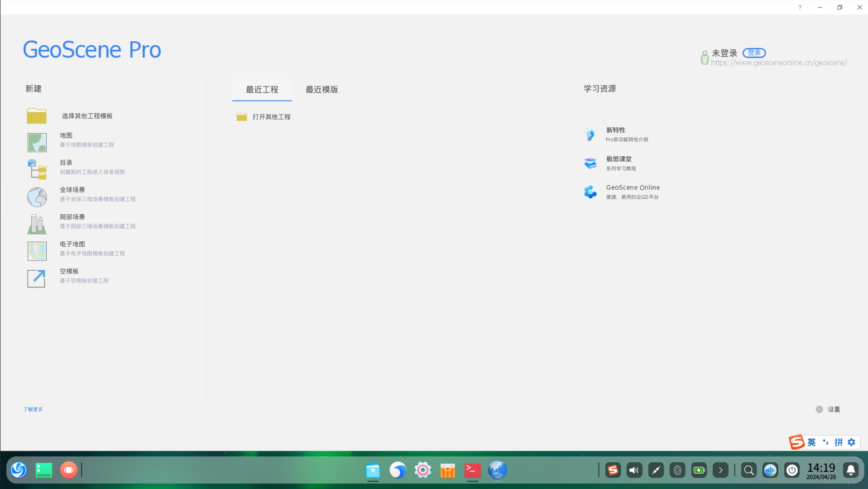Click the Sogou S logo in toolbar

tap(796, 442)
